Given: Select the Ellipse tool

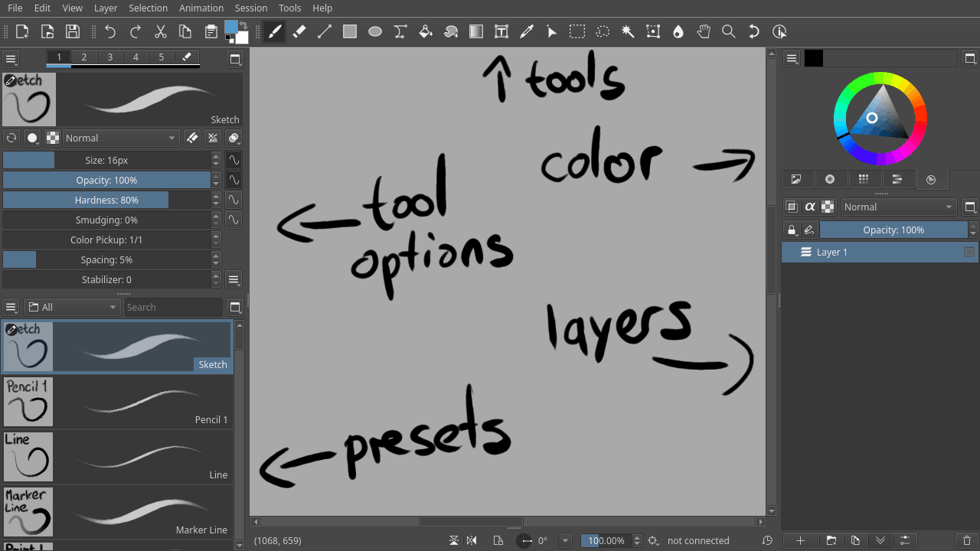Looking at the screenshot, I should 375,31.
